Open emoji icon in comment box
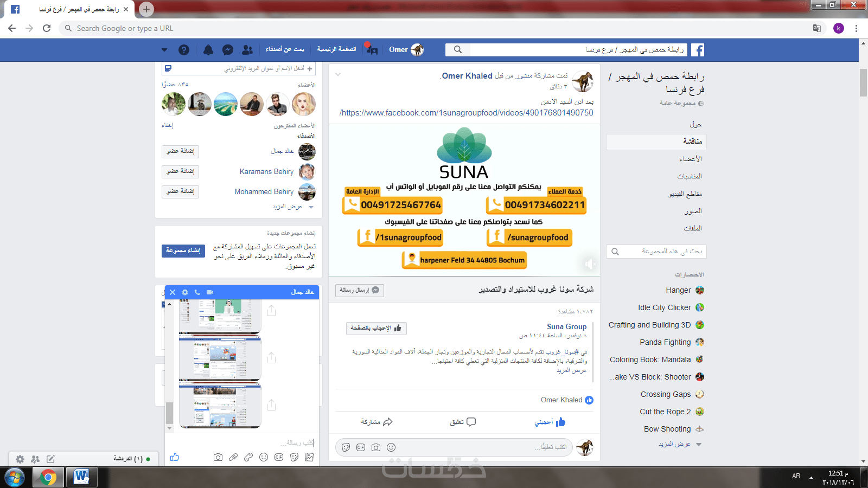The image size is (868, 488). point(391,447)
